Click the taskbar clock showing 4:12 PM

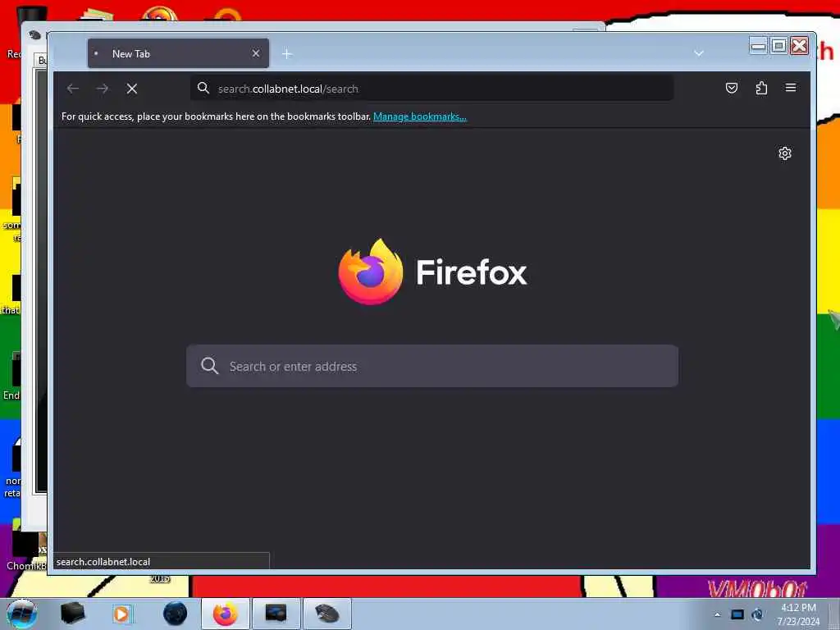[x=798, y=614]
